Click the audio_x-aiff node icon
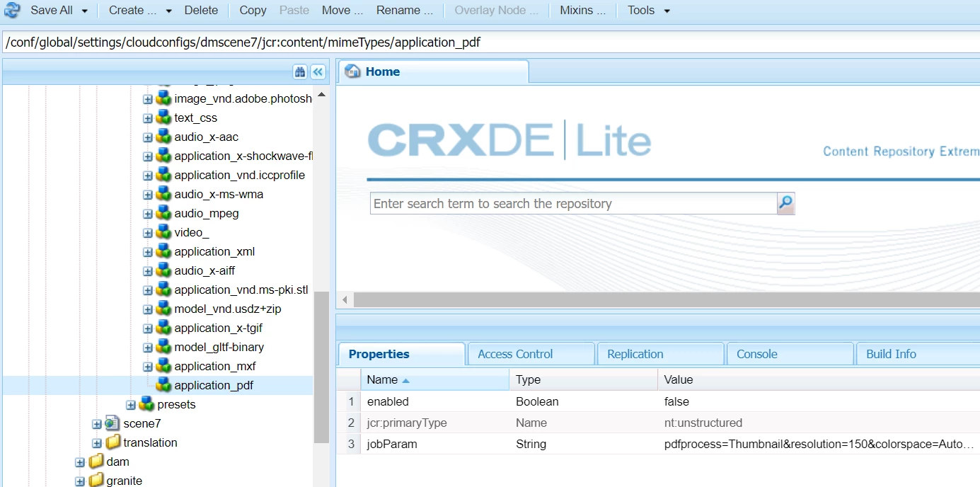 coord(163,270)
